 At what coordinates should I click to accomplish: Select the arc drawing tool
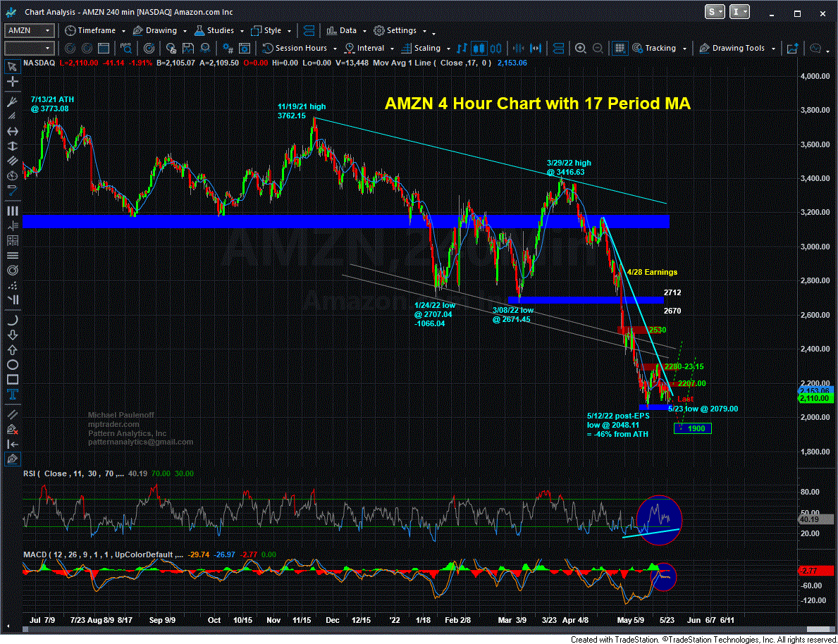click(x=12, y=320)
